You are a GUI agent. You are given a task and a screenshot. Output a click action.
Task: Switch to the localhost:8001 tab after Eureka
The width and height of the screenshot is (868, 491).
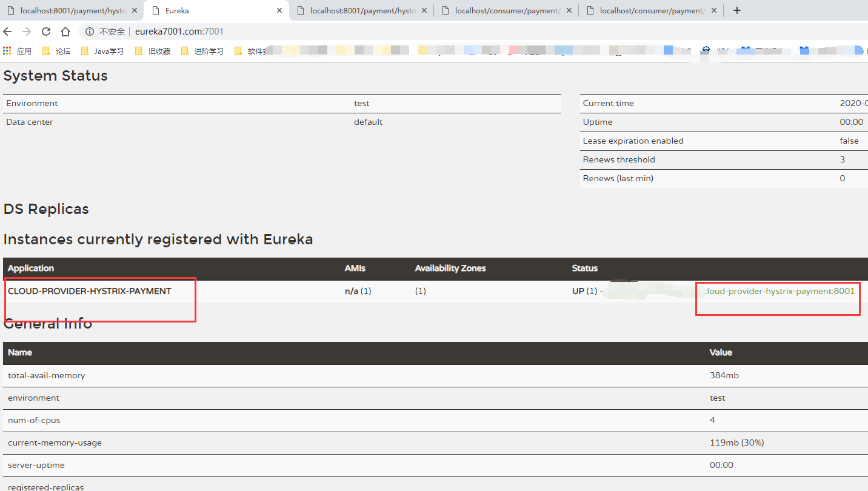(x=361, y=10)
